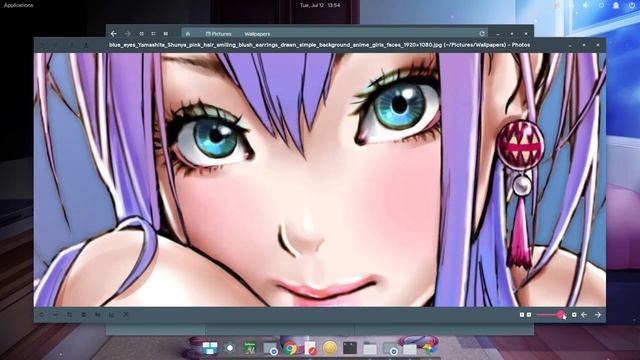
Task: Open multitasking view icon in dock
Action: point(210,348)
